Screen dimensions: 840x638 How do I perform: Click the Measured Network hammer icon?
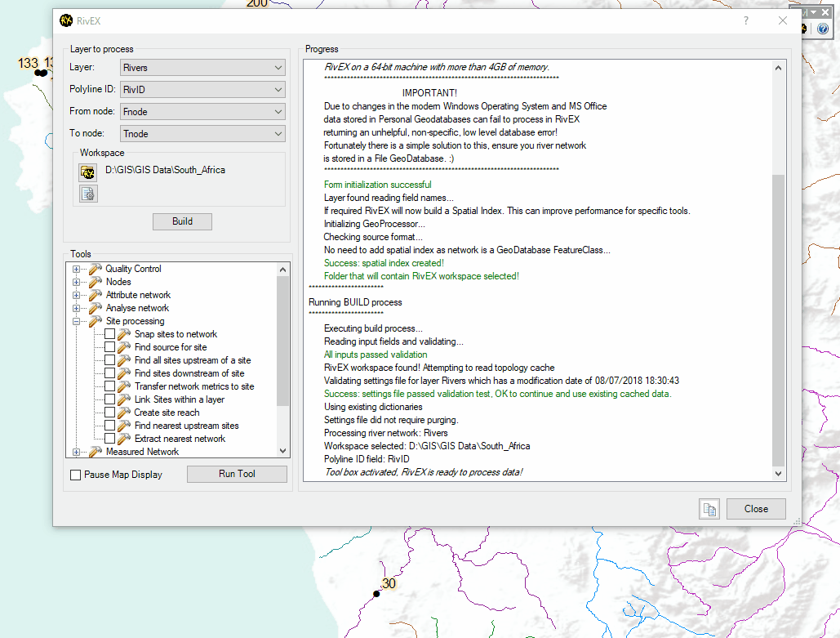pos(96,452)
